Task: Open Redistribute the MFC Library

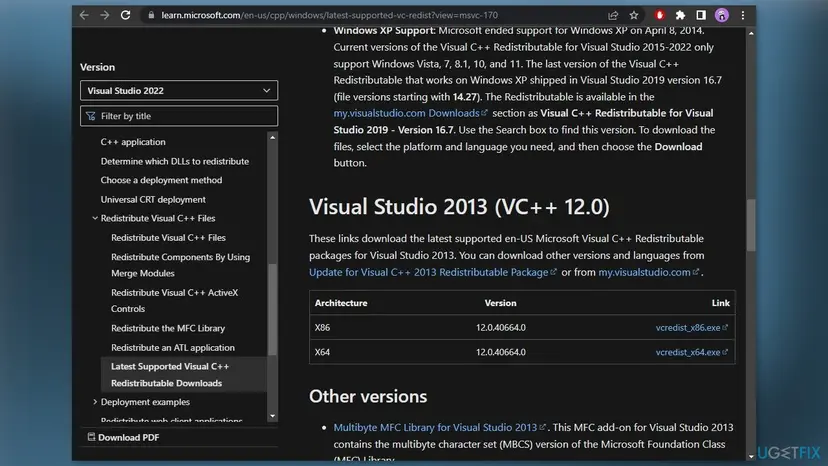Action: pos(168,328)
